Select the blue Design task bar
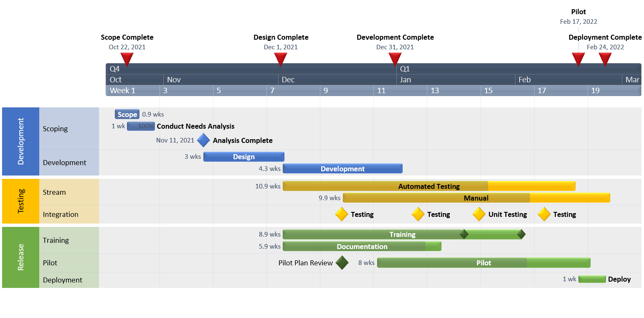 click(244, 156)
